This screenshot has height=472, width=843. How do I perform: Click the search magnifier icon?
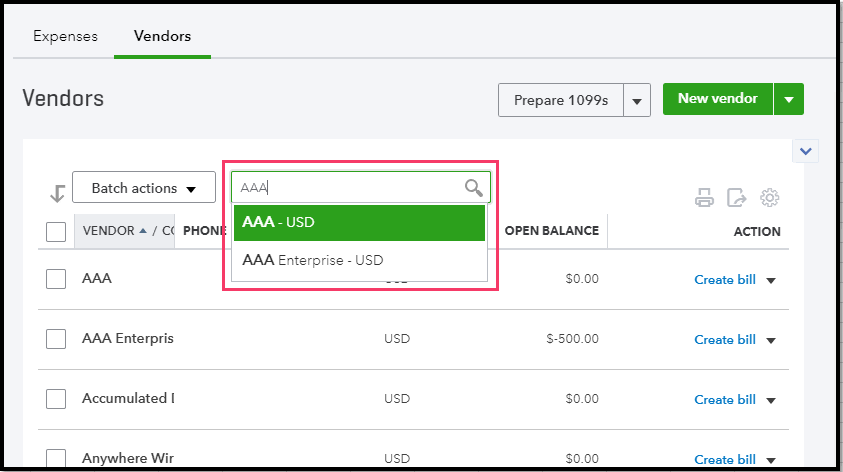click(474, 187)
